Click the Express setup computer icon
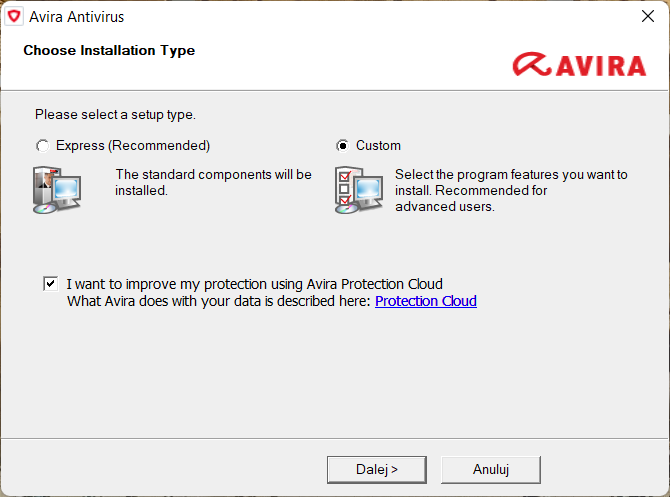The image size is (670, 497). pos(55,190)
